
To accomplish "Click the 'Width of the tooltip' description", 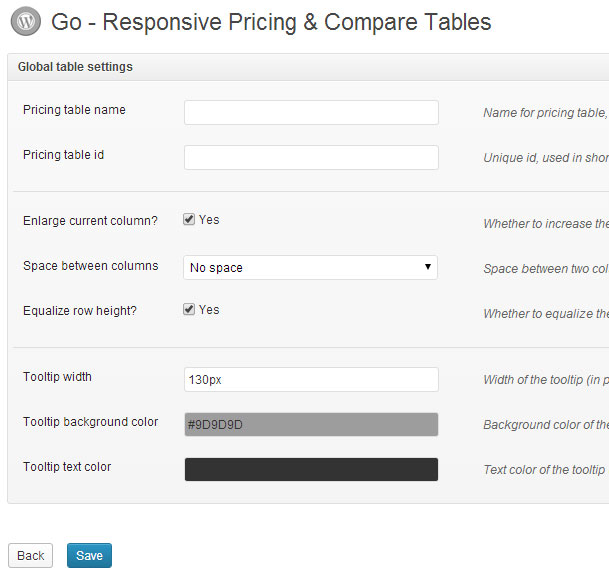I will click(546, 380).
